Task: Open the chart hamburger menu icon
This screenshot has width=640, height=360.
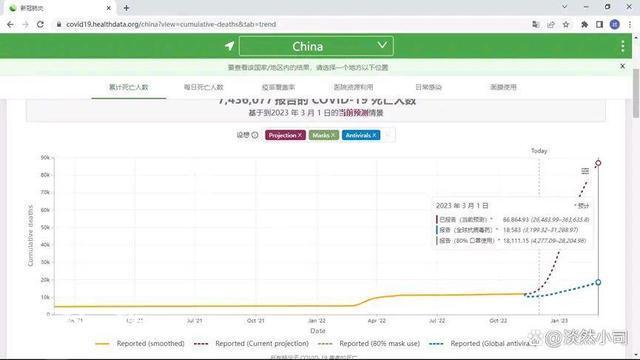Action: (585, 171)
